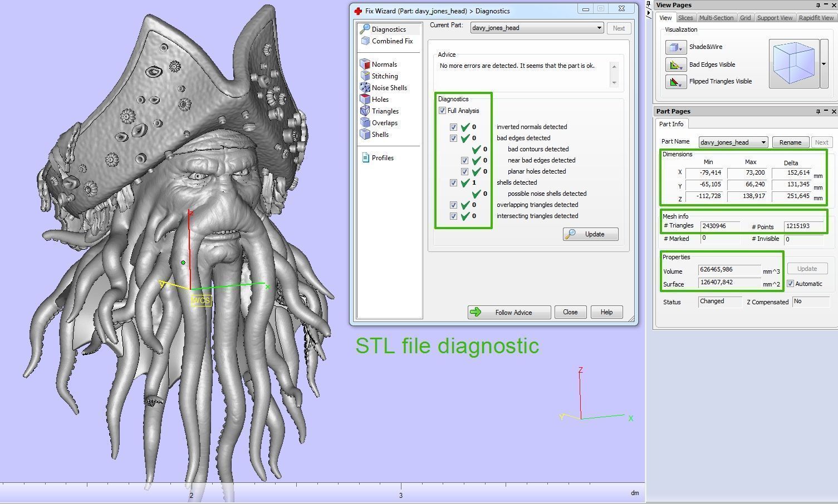This screenshot has width=838, height=504.
Task: Click the Next button beside Current Part
Action: [619, 28]
